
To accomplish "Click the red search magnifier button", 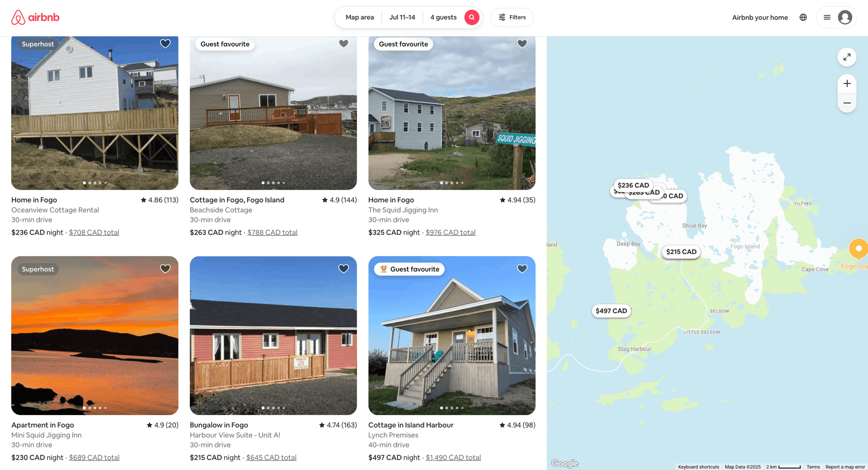I will pyautogui.click(x=472, y=17).
